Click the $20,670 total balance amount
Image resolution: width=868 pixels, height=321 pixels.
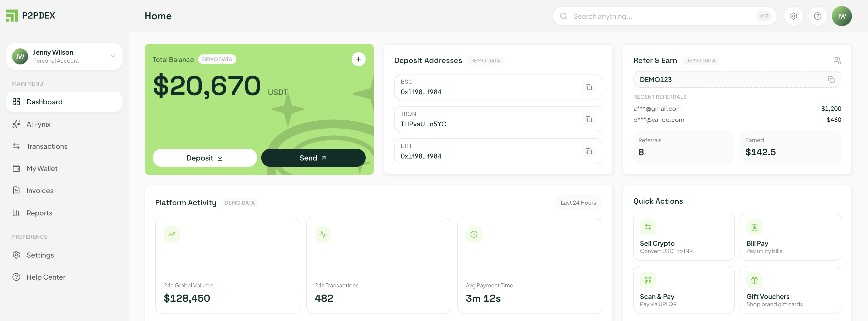(x=207, y=86)
